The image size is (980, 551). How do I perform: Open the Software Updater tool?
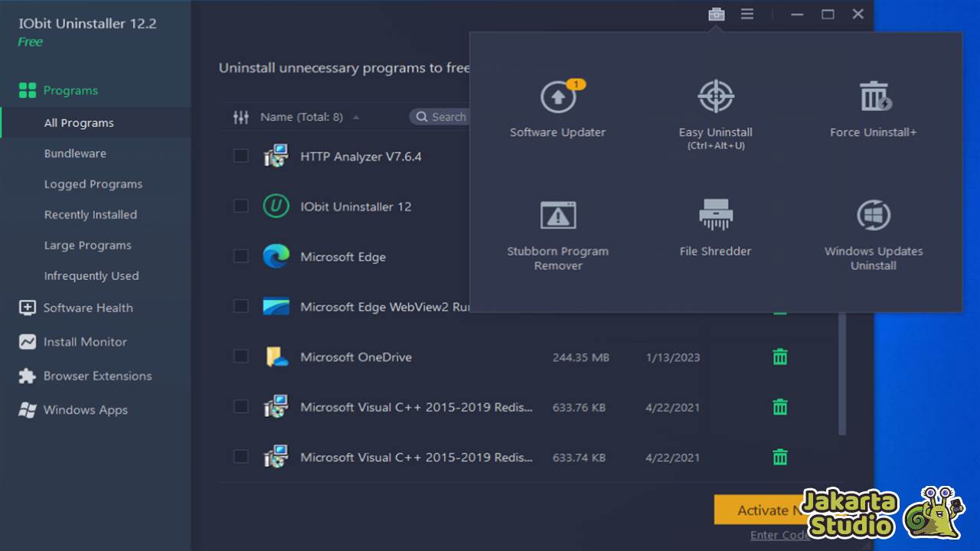pyautogui.click(x=557, y=109)
